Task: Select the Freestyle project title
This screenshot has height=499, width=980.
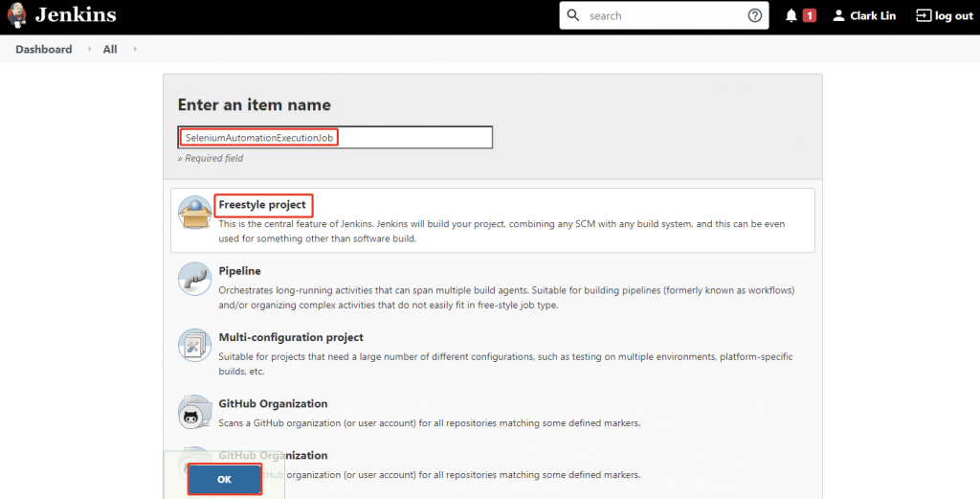Action: click(x=262, y=205)
